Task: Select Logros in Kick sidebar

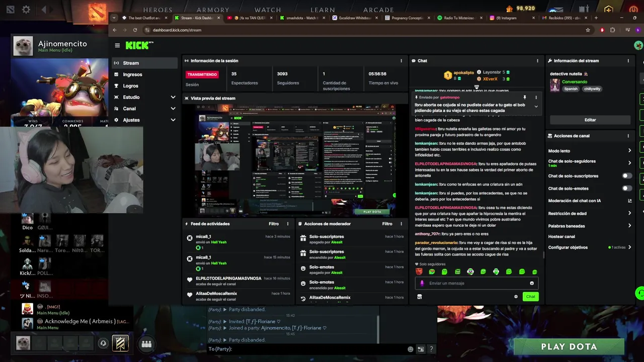Action: pyautogui.click(x=145, y=86)
